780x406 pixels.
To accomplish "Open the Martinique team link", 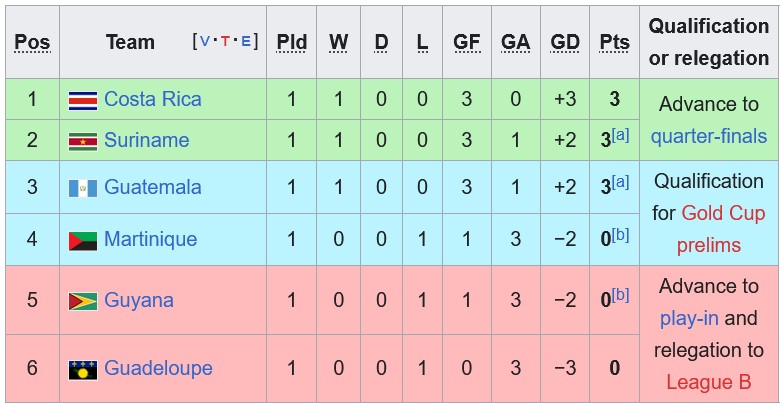I will tap(150, 239).
